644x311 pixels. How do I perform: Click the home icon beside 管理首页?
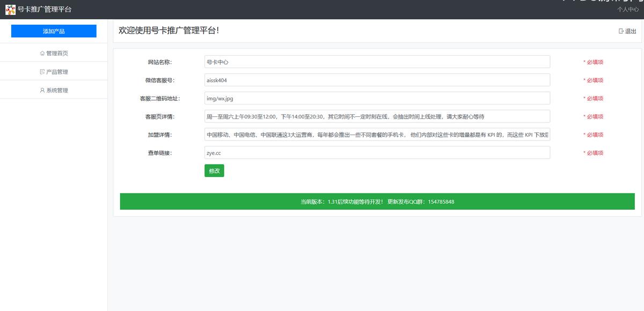pos(42,53)
